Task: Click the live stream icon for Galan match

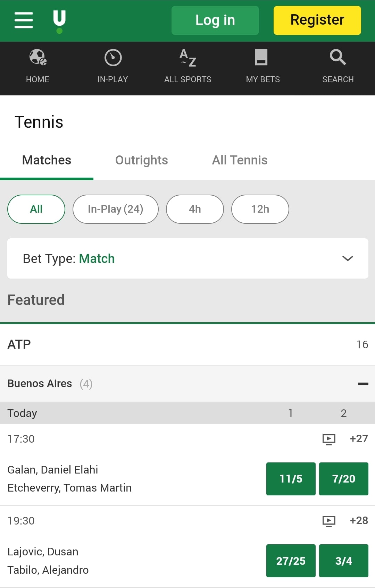Action: 329,439
